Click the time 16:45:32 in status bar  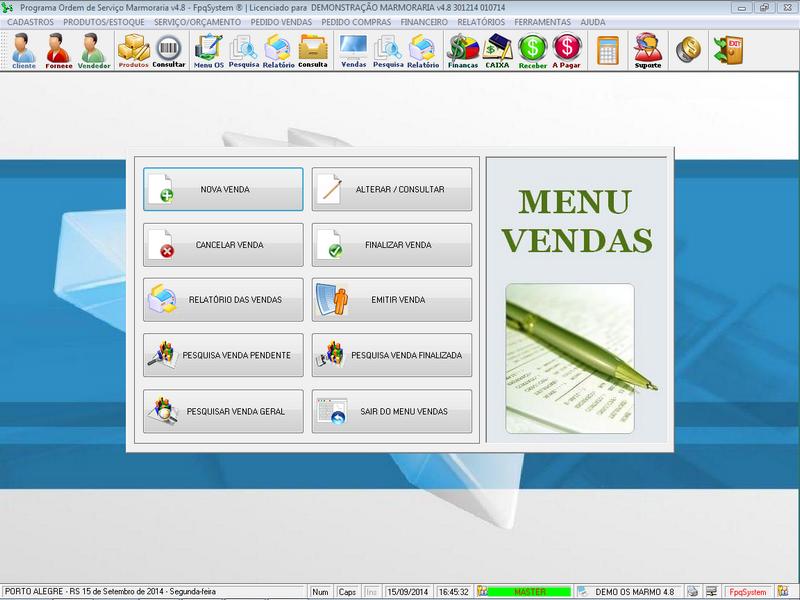[x=454, y=592]
